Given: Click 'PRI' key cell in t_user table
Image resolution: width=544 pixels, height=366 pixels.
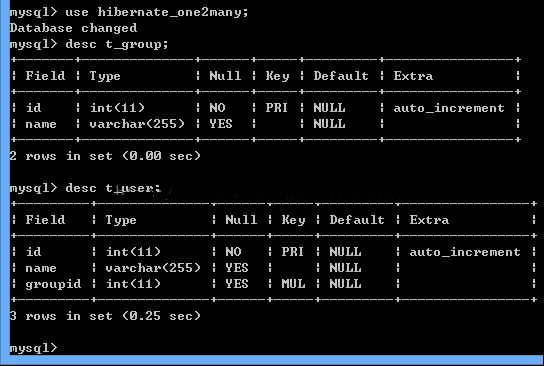Looking at the screenshot, I should coord(292,252).
